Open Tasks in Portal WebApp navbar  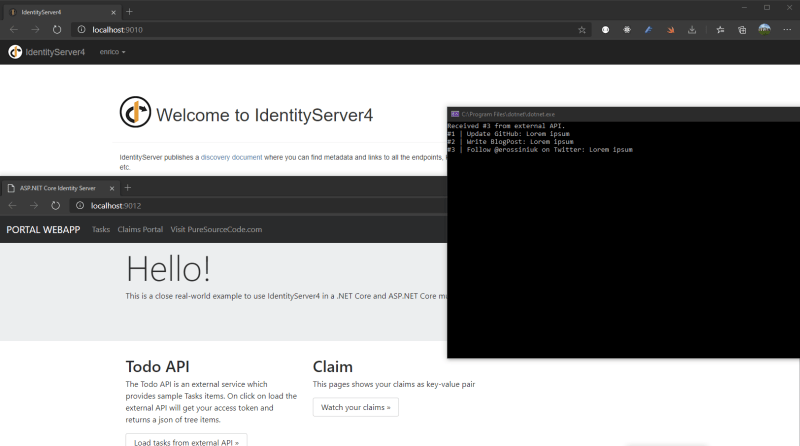tap(101, 230)
